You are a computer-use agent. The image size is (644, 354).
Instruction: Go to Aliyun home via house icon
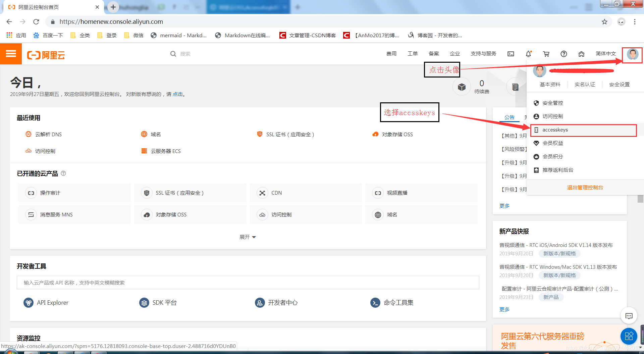point(581,54)
